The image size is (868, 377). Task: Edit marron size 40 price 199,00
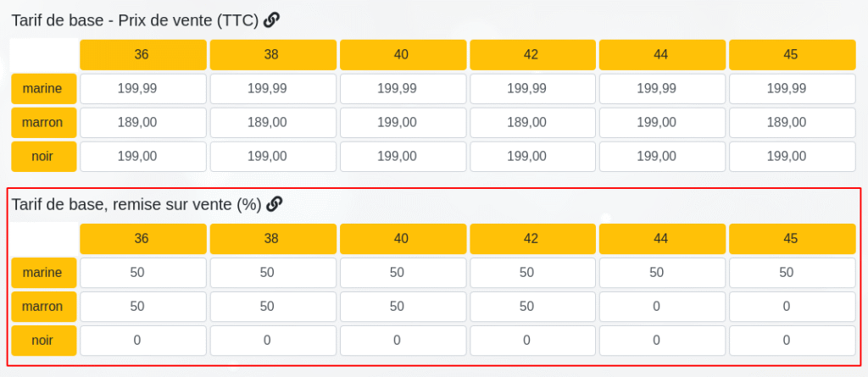(403, 122)
